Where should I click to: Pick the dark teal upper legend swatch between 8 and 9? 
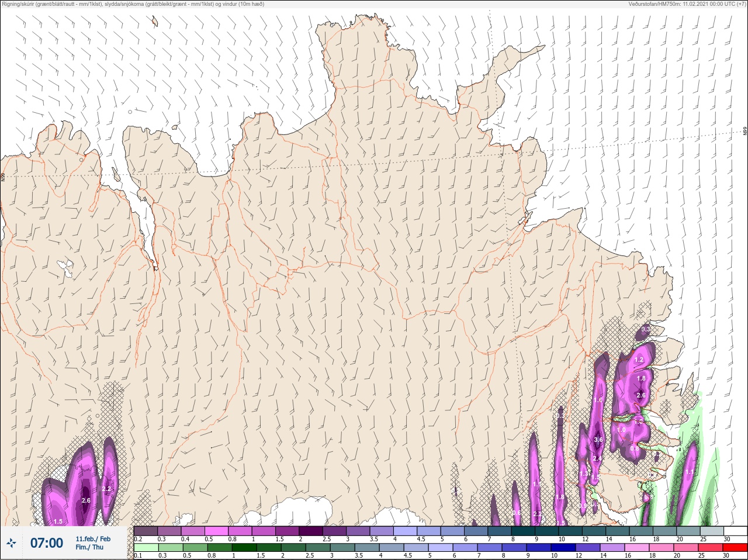[524, 531]
